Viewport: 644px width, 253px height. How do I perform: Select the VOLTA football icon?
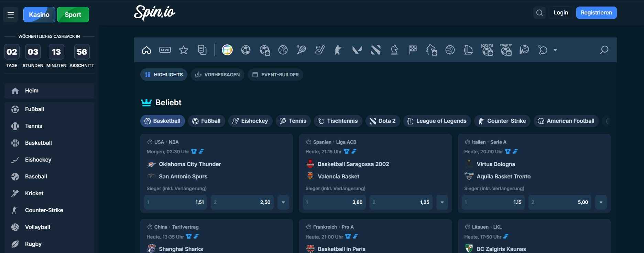coord(487,50)
